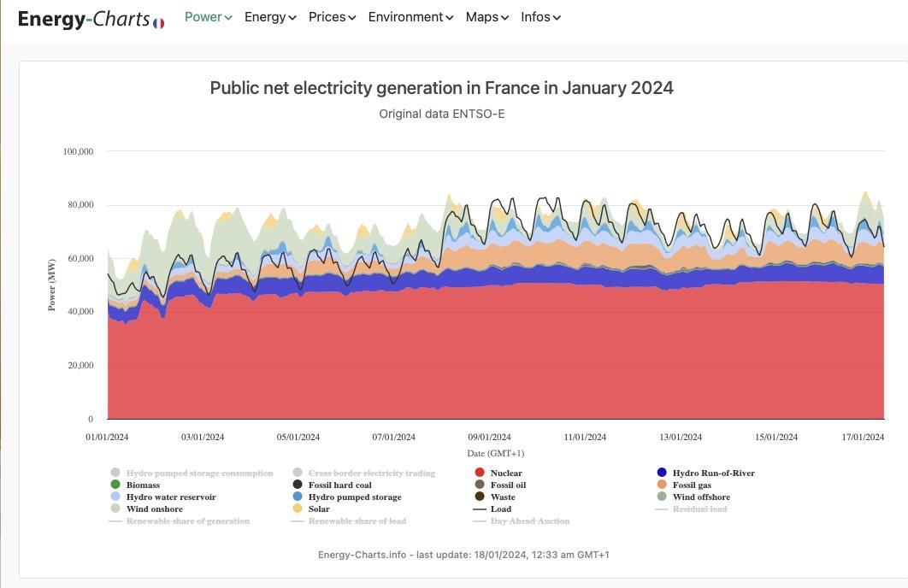908x588 pixels.
Task: Click the green Biomass legend dot
Action: (x=115, y=485)
